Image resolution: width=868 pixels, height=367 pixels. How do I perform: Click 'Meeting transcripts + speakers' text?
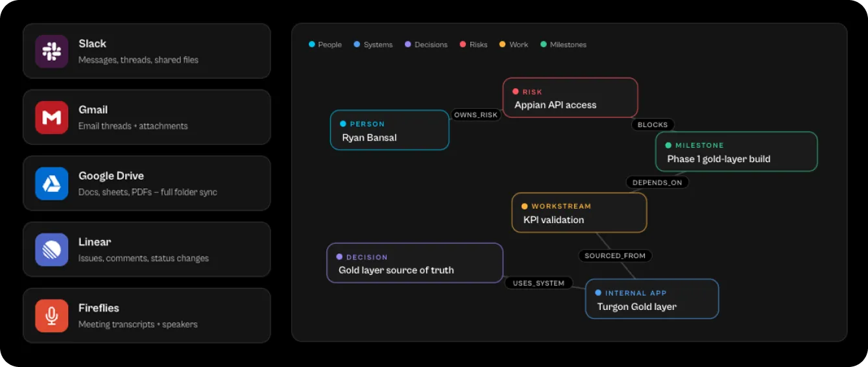click(x=138, y=324)
